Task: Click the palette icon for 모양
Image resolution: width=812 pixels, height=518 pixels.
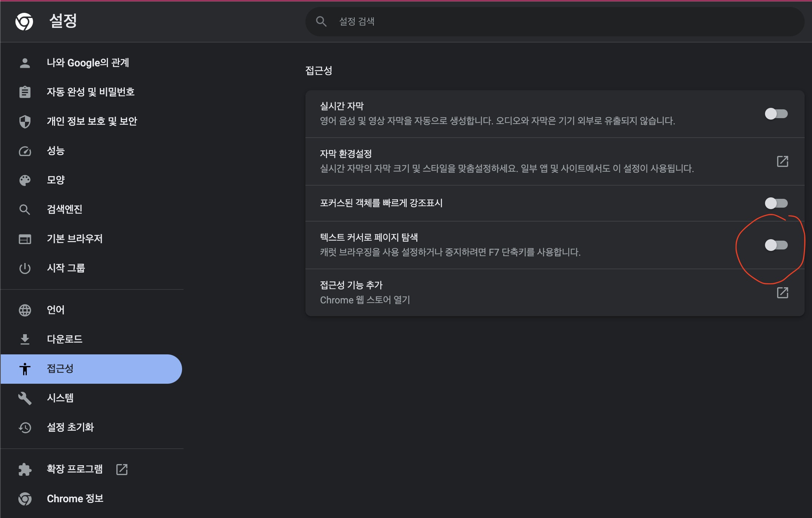Action: point(25,180)
